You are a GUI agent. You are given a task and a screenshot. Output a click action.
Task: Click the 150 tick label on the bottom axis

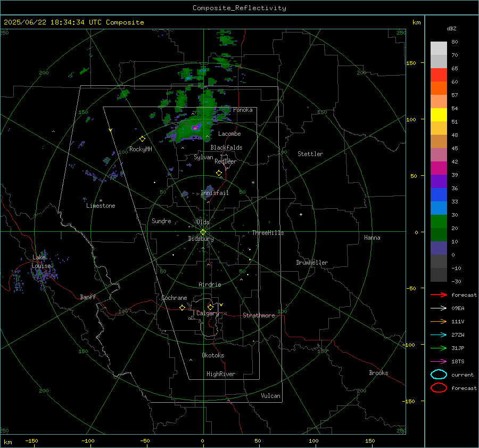(x=370, y=441)
